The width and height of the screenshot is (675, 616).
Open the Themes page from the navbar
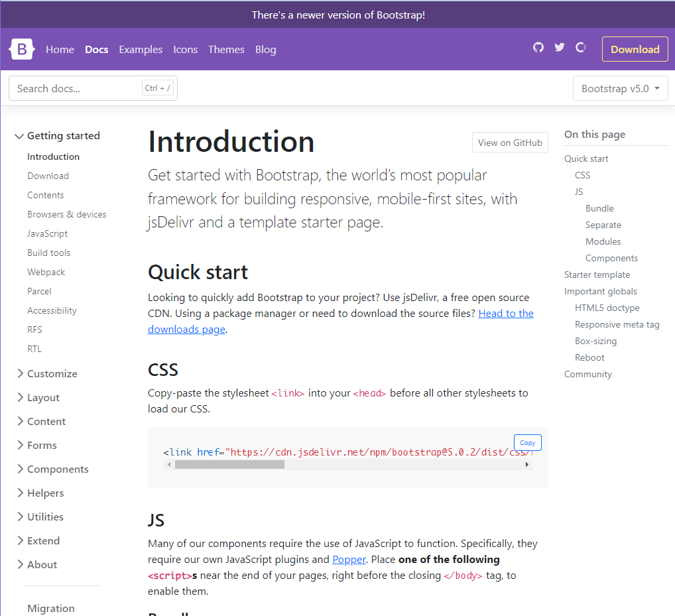226,49
